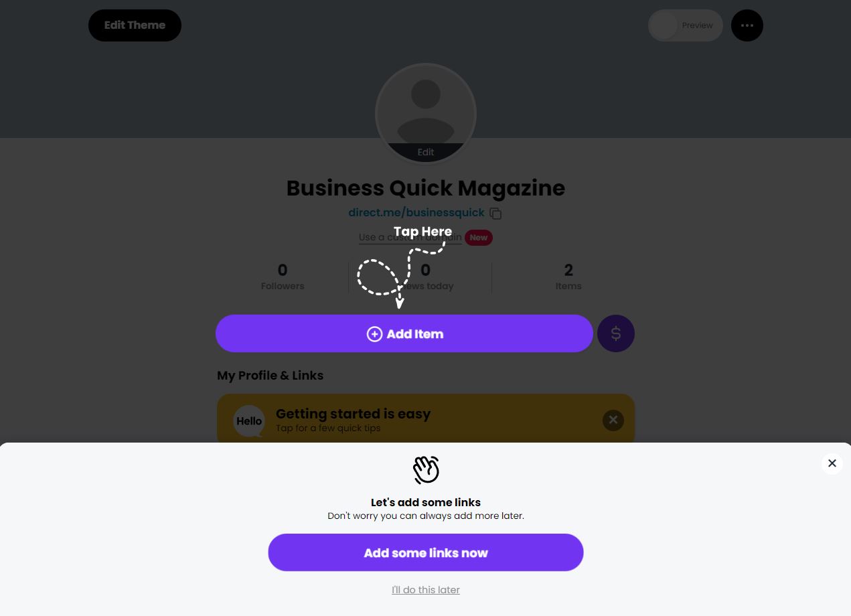Screen dimensions: 851x616
Task: Click the Business Quick Magazine title
Action: pos(426,188)
